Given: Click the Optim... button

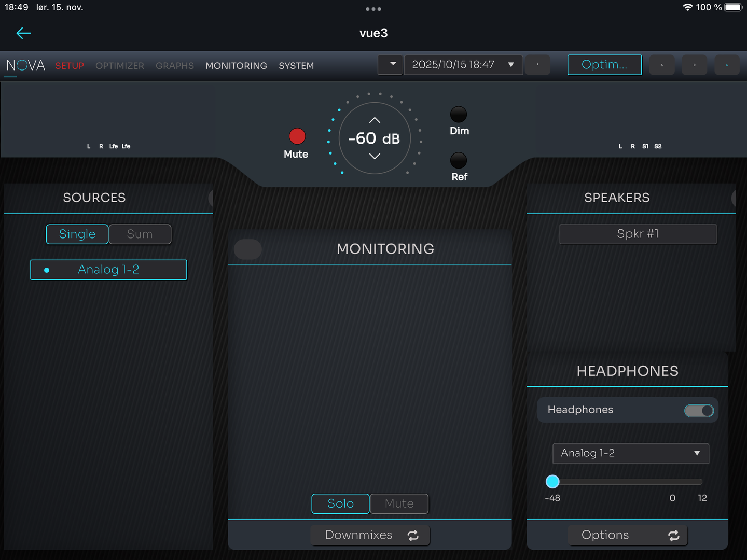Looking at the screenshot, I should 605,65.
